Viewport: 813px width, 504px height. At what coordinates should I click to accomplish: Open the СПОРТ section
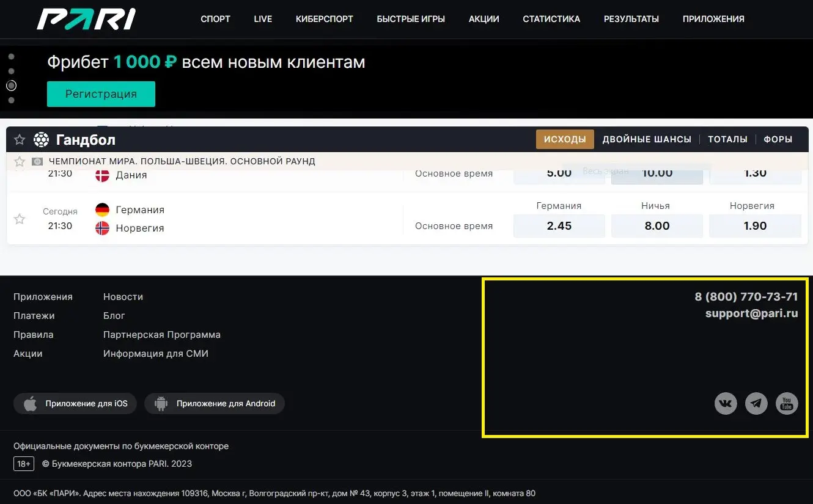(216, 19)
